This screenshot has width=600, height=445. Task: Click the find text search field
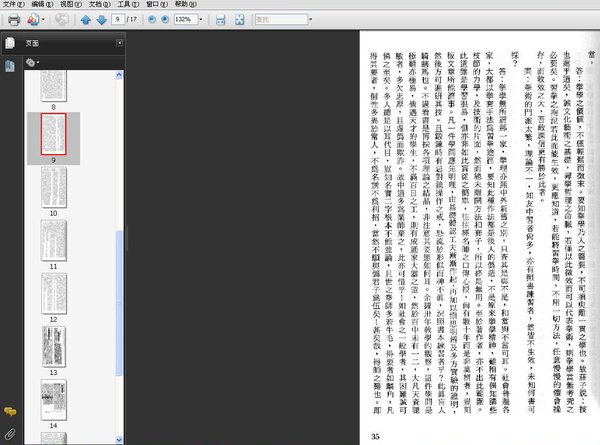281,19
